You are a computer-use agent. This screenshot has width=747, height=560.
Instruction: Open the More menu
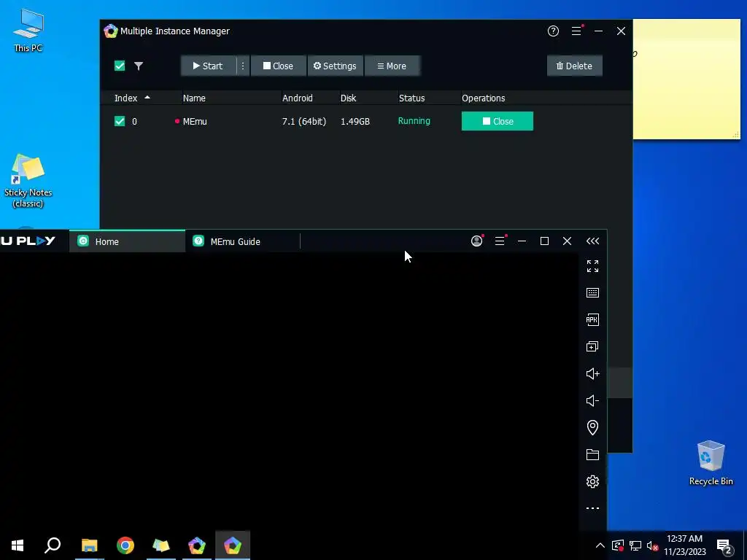click(392, 66)
